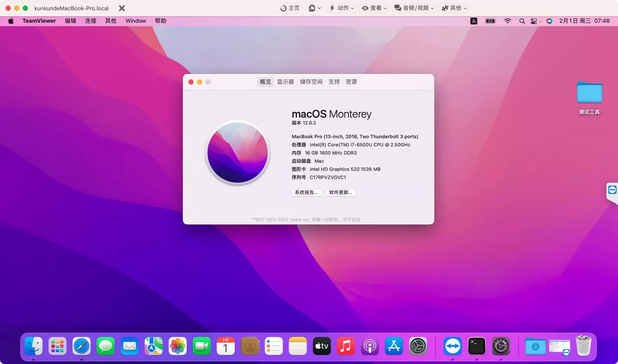This screenshot has height=364, width=618.
Task: Open the 音频/视频 dropdown menu
Action: pos(414,8)
